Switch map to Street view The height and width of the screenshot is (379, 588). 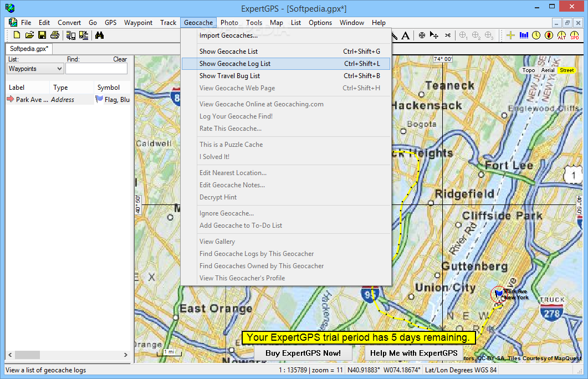[566, 70]
